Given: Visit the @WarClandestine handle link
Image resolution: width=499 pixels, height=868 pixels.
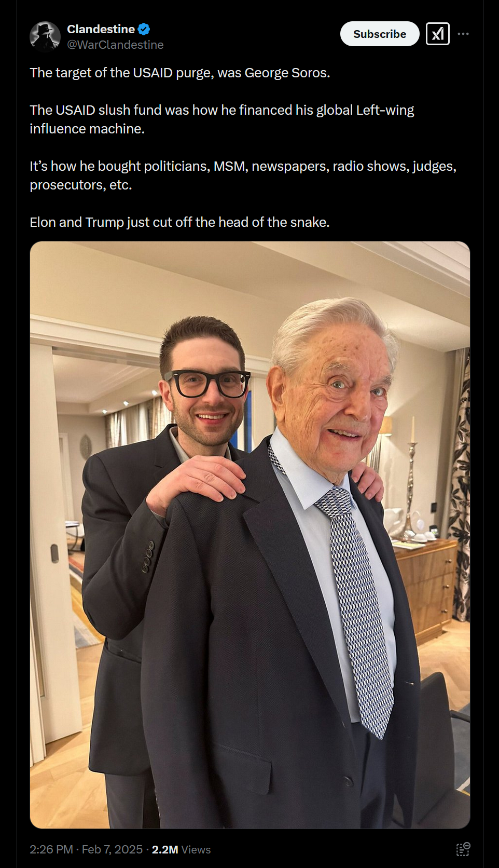Looking at the screenshot, I should [x=115, y=45].
